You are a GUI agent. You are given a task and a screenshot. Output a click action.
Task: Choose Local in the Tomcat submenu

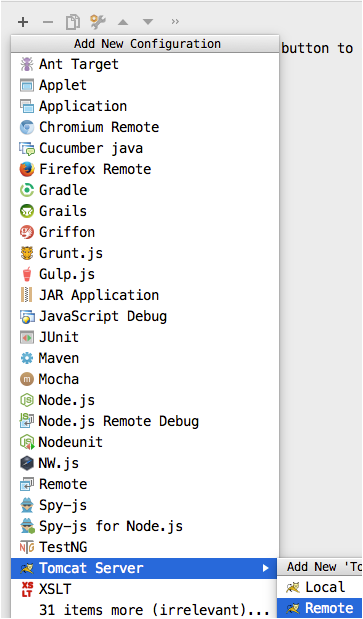click(x=320, y=587)
